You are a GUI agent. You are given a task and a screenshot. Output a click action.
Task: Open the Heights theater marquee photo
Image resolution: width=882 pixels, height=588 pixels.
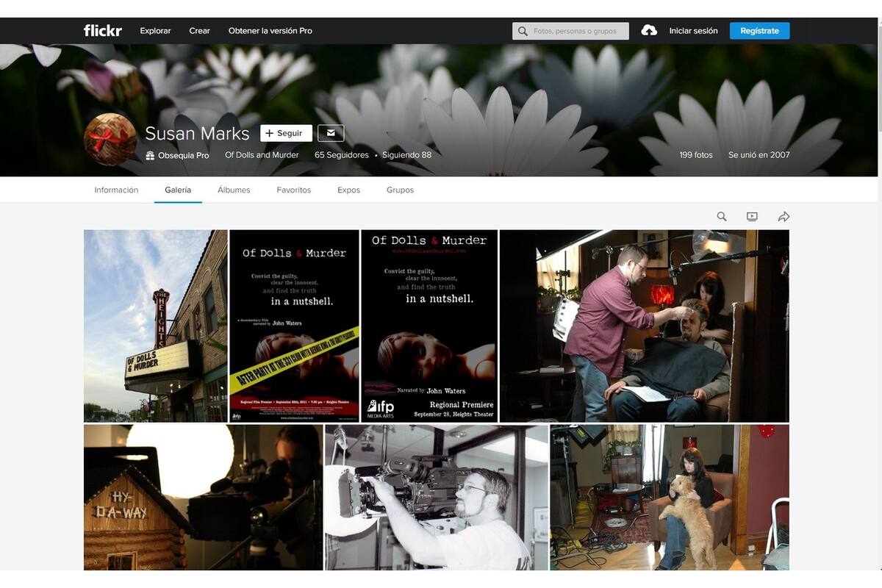(x=156, y=326)
